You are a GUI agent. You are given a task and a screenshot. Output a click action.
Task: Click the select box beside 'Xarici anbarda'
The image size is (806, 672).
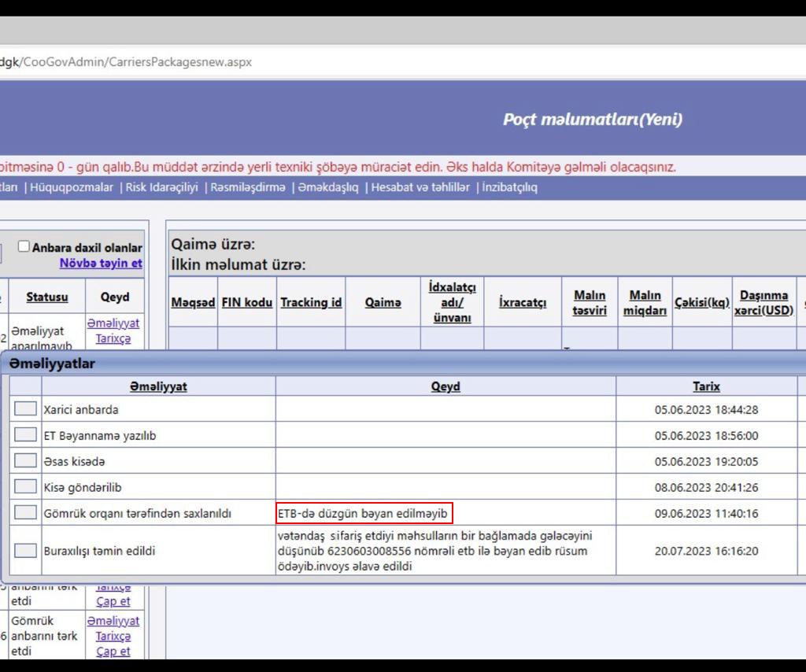(25, 409)
